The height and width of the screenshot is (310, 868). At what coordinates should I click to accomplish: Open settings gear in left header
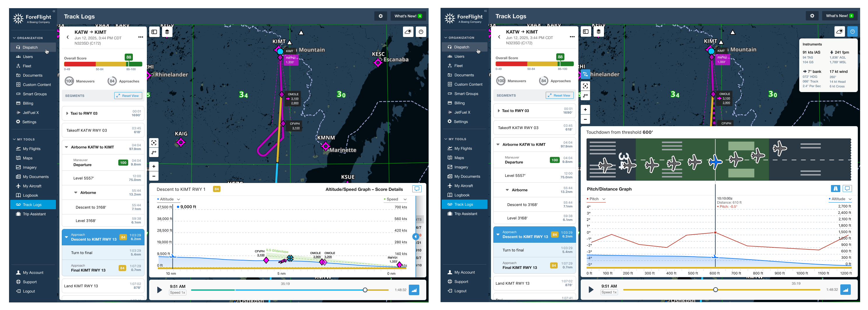(381, 16)
